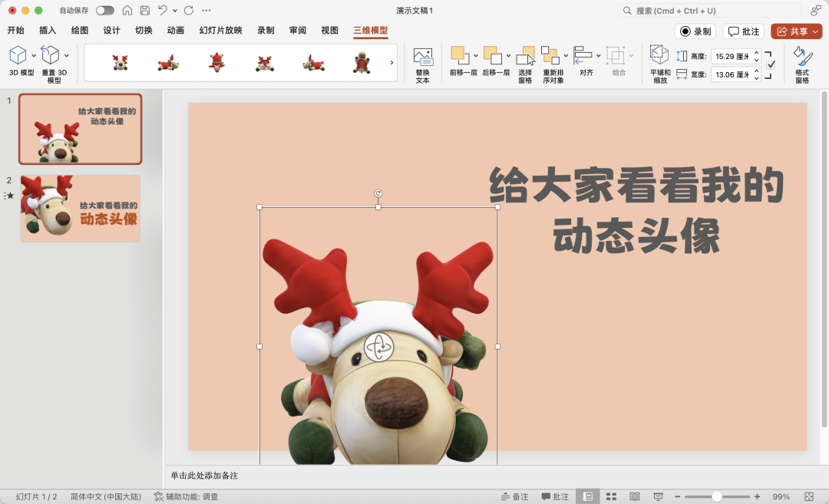This screenshot has height=504, width=829.
Task: Open the 视图 ribbon tab
Action: point(330,31)
